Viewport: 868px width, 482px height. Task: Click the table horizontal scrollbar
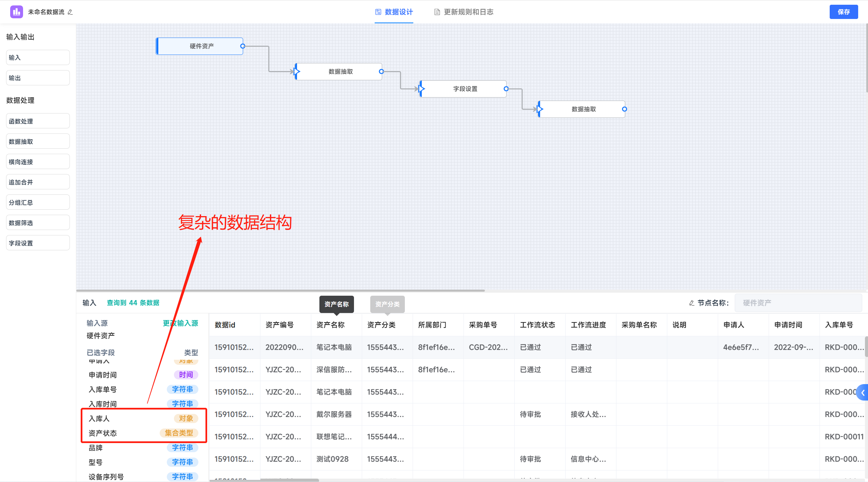click(x=264, y=480)
